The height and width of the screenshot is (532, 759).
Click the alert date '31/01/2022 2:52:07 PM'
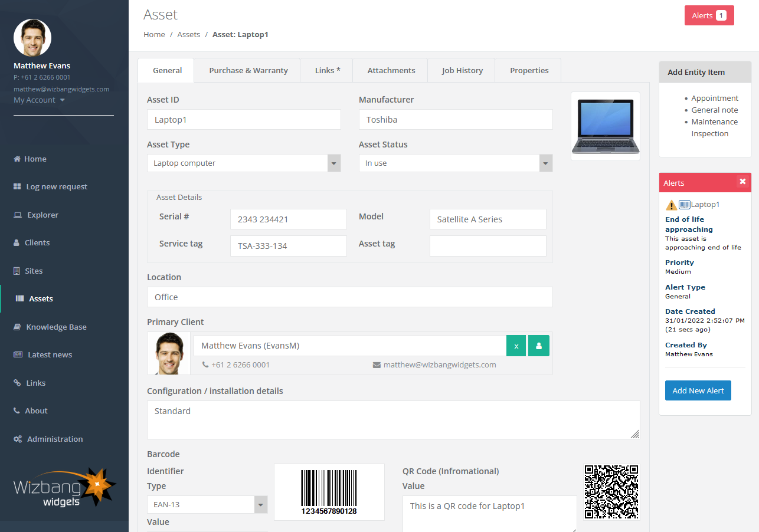click(705, 321)
